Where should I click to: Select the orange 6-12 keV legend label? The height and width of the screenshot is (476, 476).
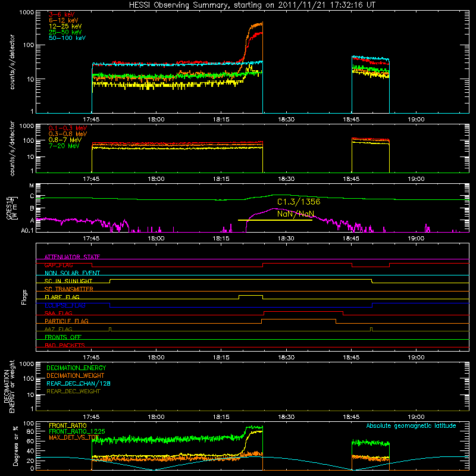[63, 20]
